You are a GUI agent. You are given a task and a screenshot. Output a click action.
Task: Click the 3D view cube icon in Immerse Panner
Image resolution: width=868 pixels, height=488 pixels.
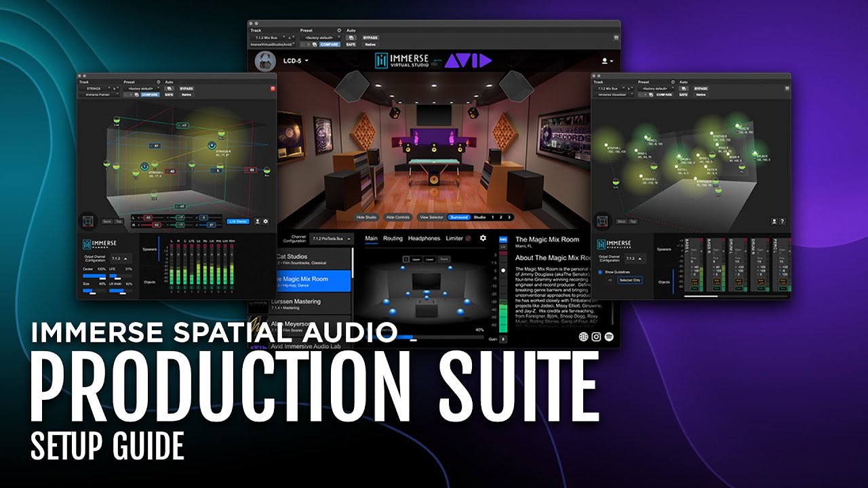[x=88, y=221]
